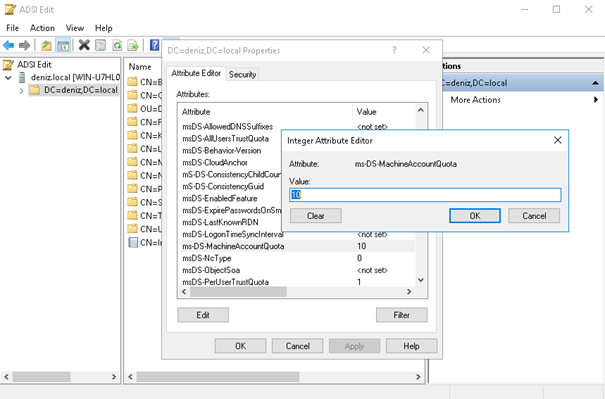The height and width of the screenshot is (399, 605).
Task: Click the Delete X toolbar icon
Action: pos(84,45)
